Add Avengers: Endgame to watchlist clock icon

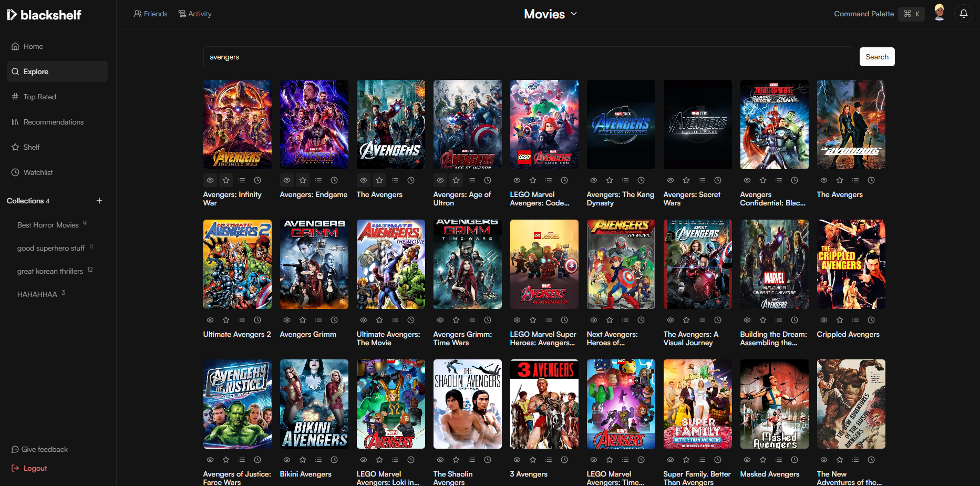point(334,180)
